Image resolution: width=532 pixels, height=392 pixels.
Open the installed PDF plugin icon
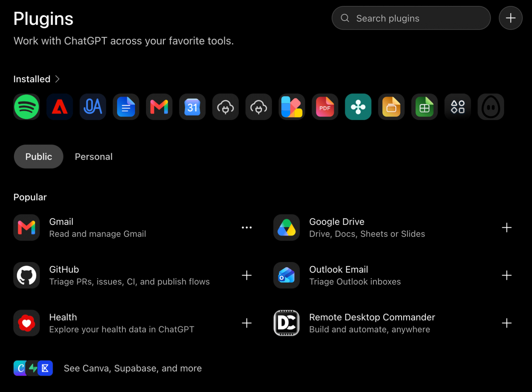click(x=325, y=107)
